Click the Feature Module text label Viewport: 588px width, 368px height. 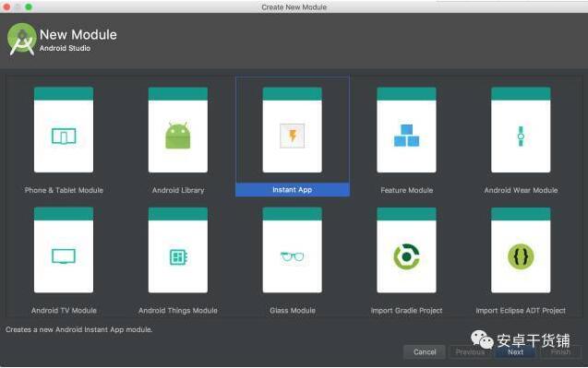click(x=406, y=190)
